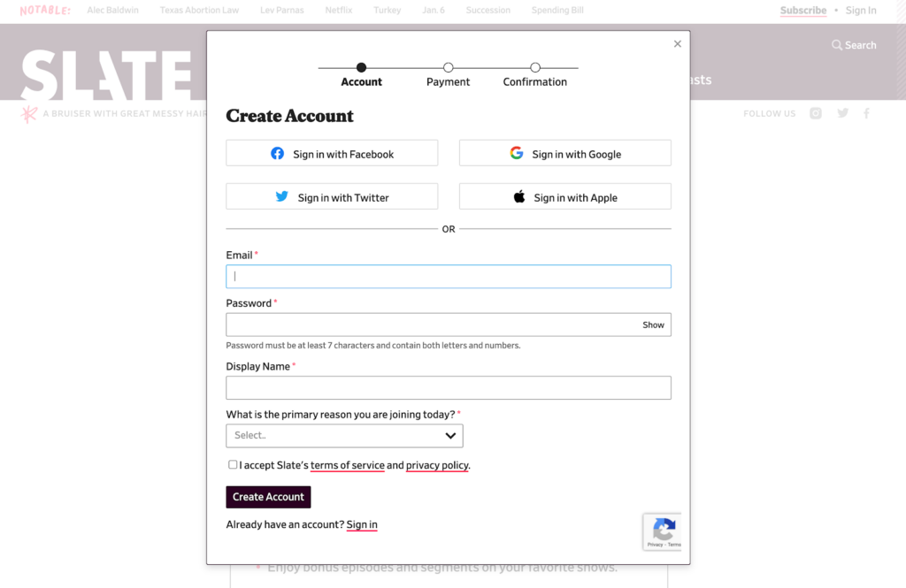Image resolution: width=906 pixels, height=588 pixels.
Task: Show the password text
Action: coord(653,325)
